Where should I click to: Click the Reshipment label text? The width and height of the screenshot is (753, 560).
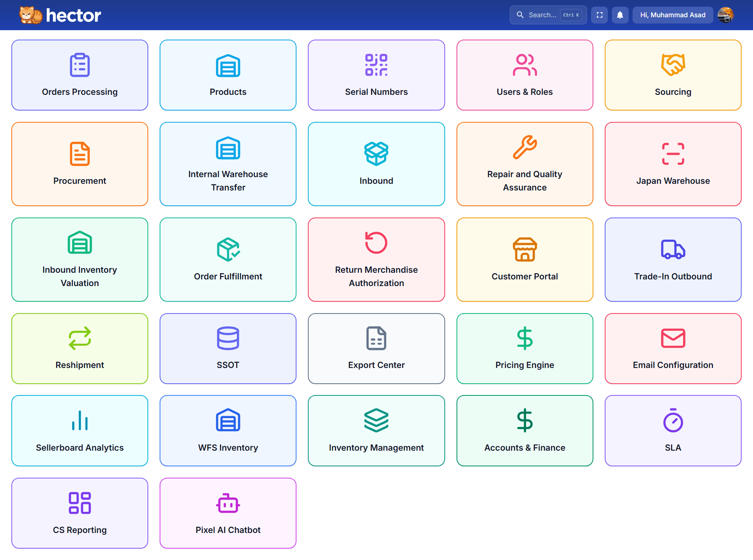click(x=80, y=365)
